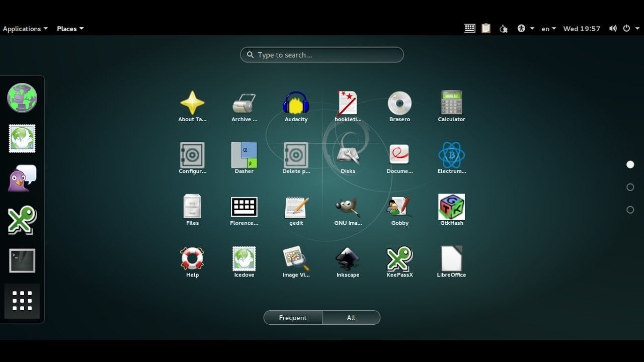Click the Tor onion status icon
This screenshot has width=644, height=362.
503,29
